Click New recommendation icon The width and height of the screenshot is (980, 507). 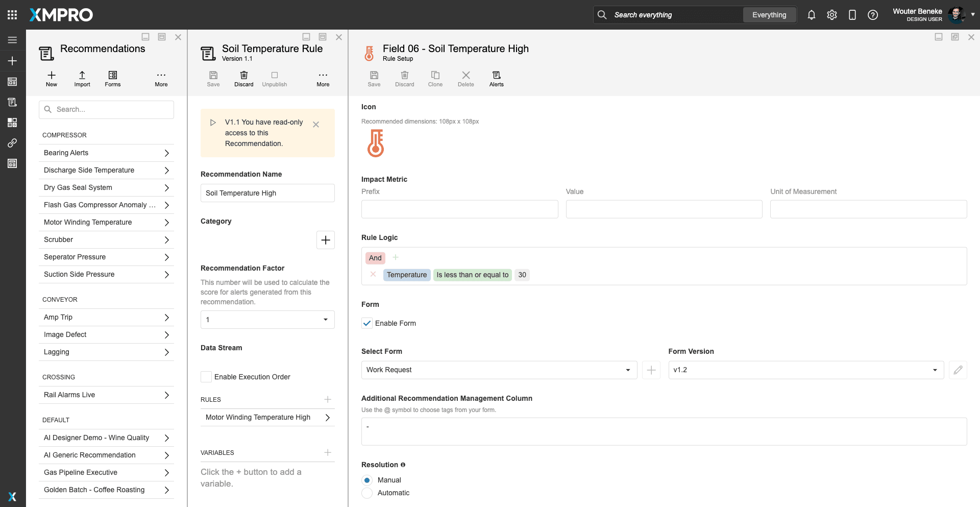52,79
